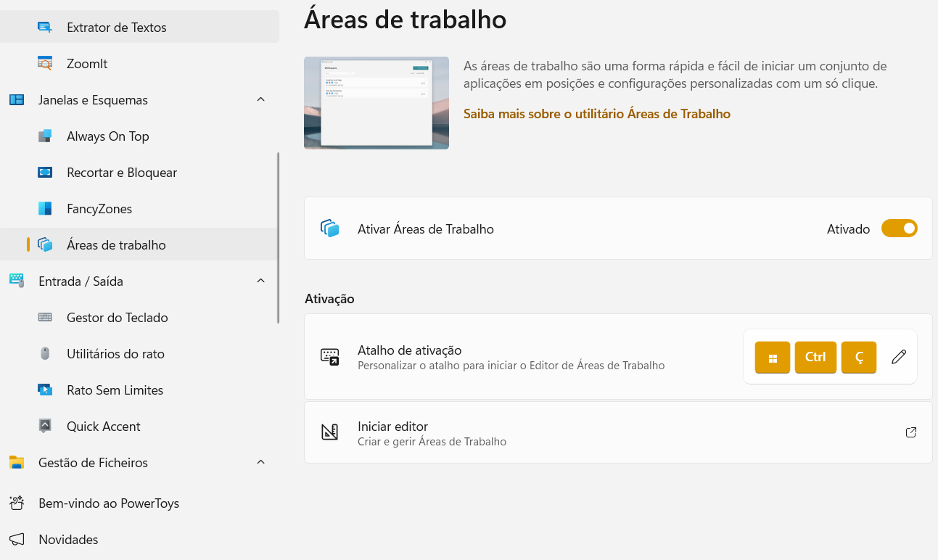Click the Entrada / Saída keyboard icon

tap(17, 281)
